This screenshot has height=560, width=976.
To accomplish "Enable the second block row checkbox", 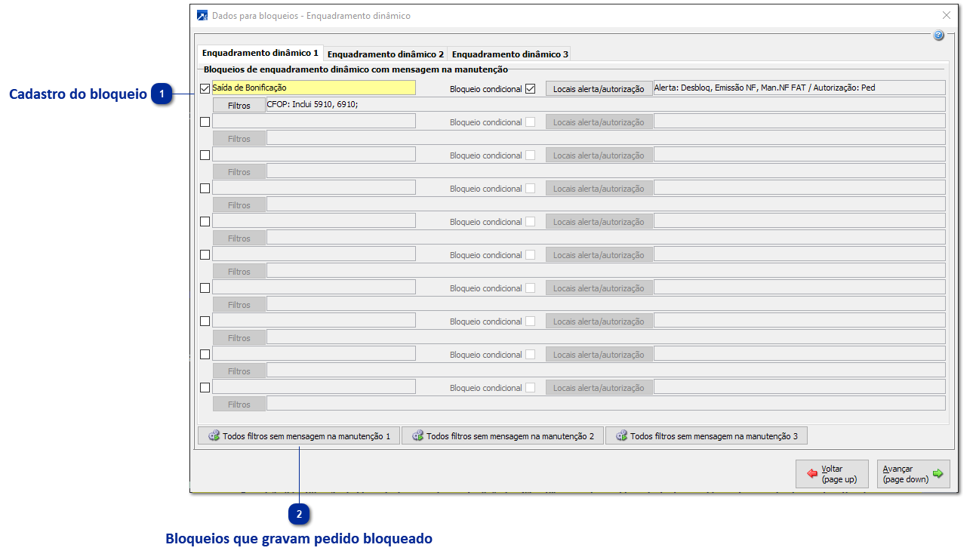I will [x=205, y=122].
